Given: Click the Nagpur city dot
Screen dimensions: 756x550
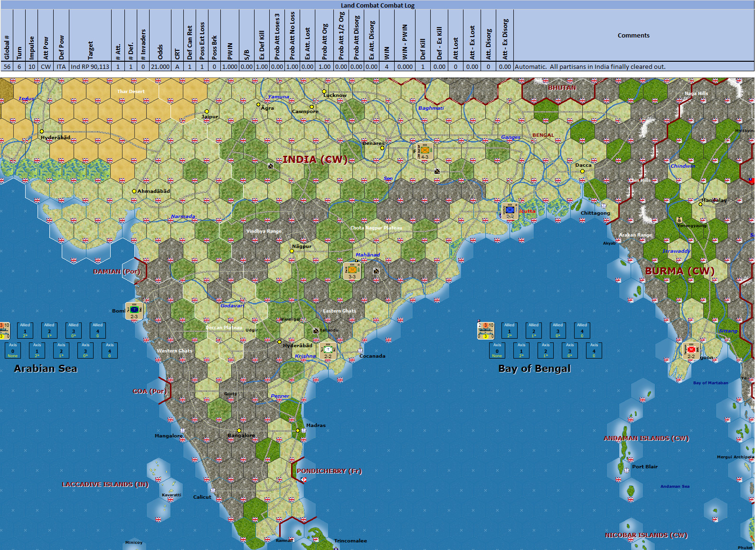Looking at the screenshot, I should tap(292, 251).
